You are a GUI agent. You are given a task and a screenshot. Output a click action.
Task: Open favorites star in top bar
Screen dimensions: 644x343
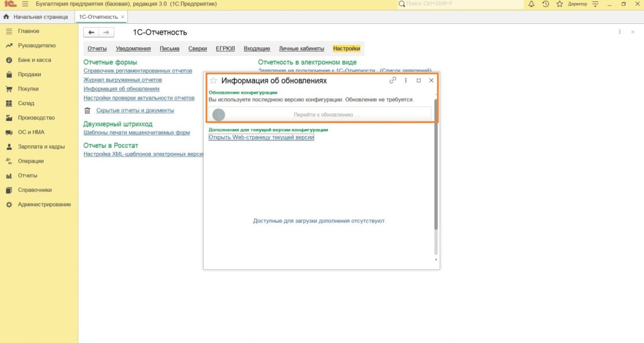[x=559, y=4]
